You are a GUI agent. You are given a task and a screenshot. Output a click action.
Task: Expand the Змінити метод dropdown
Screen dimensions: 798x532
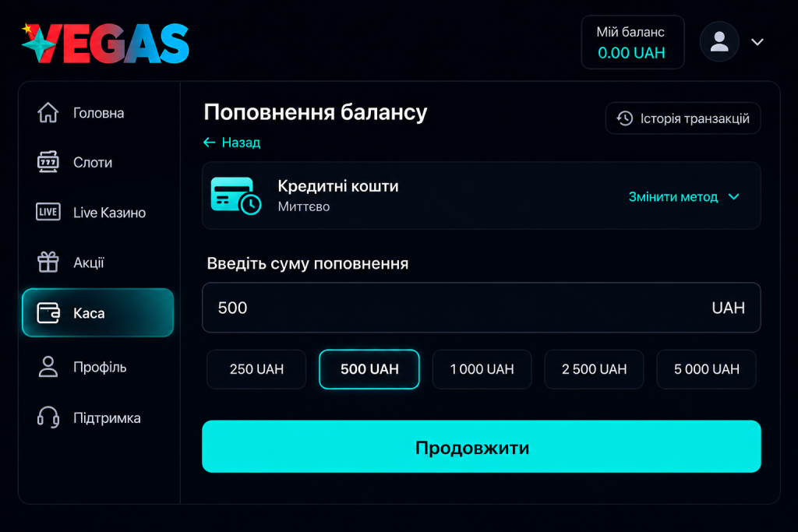click(x=683, y=197)
